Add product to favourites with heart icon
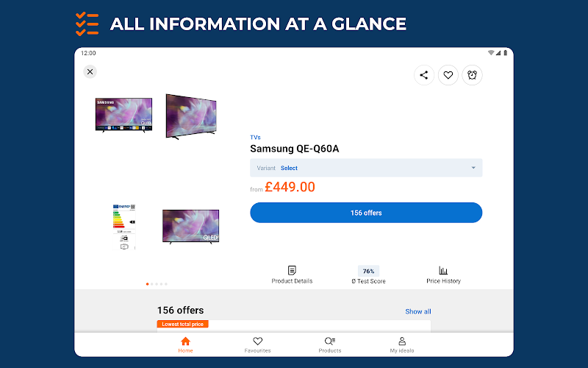Screen dimensions: 588x368 (x=448, y=74)
